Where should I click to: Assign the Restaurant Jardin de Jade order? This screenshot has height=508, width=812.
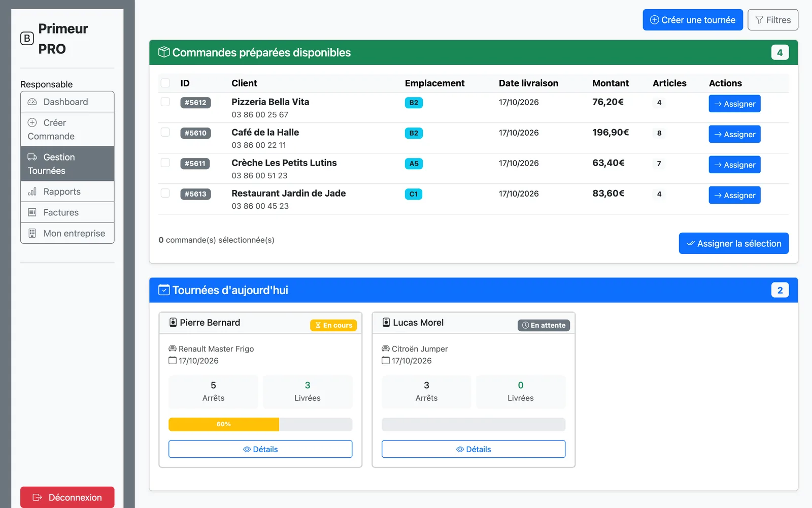tap(734, 195)
